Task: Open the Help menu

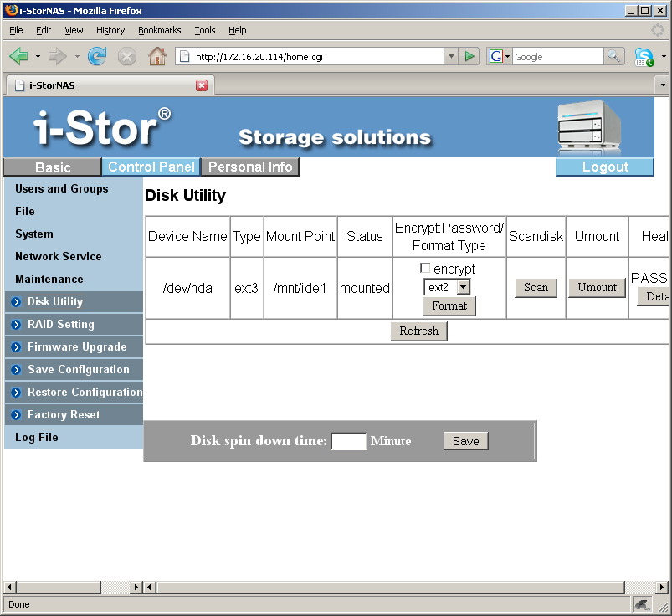Action: (237, 30)
